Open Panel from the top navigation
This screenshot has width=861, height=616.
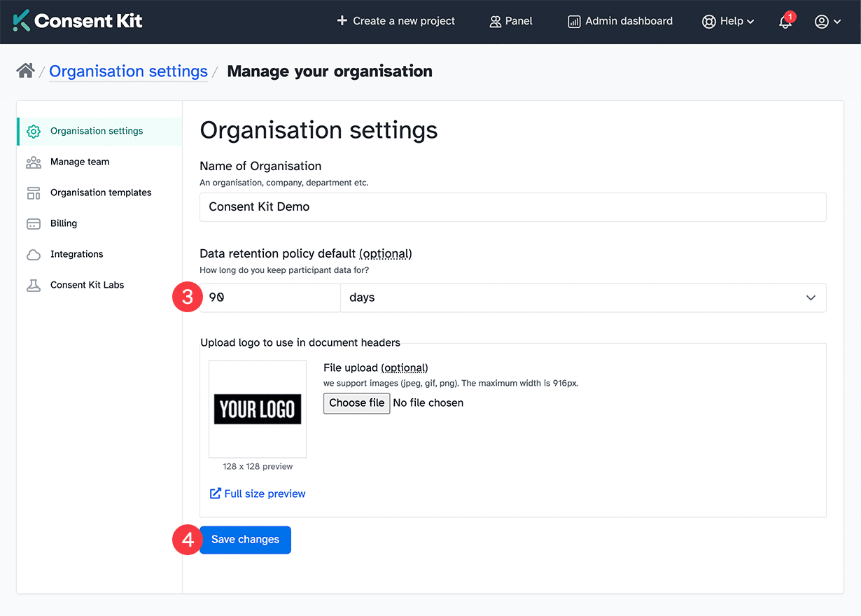tap(511, 22)
